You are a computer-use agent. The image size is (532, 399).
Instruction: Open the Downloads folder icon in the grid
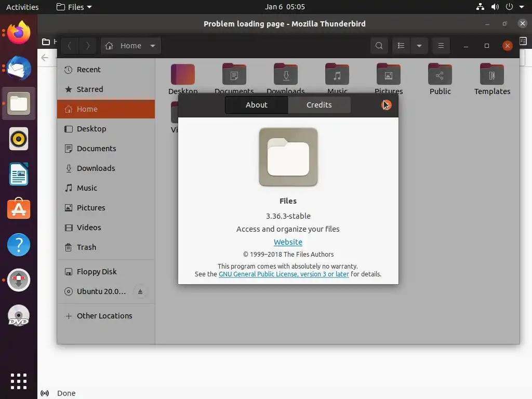pyautogui.click(x=286, y=74)
